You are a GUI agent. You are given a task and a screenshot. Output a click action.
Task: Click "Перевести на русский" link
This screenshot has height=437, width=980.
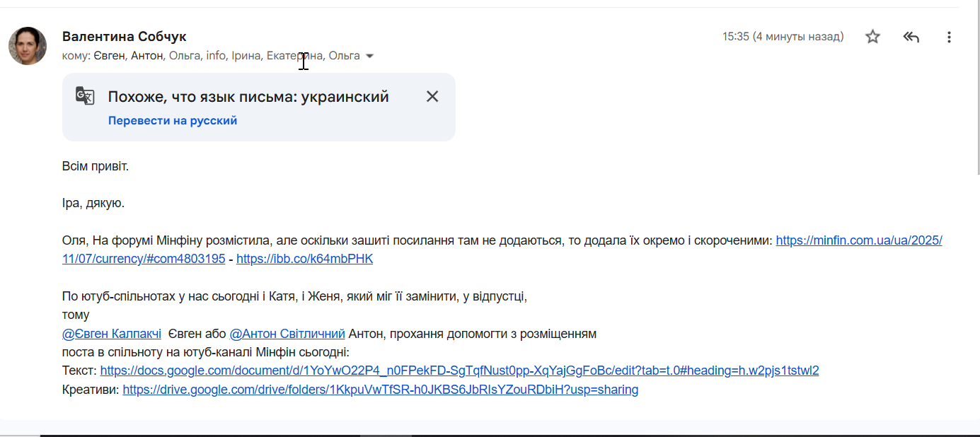(172, 120)
